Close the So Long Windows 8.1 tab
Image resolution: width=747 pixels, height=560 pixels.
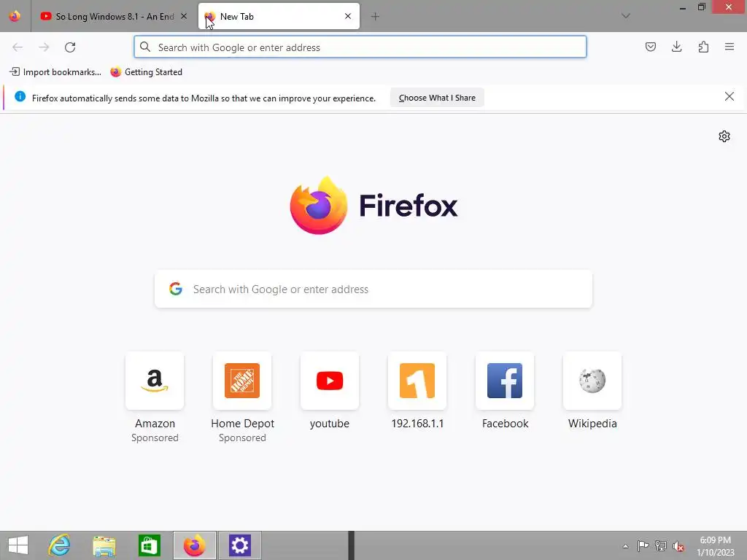coord(184,16)
